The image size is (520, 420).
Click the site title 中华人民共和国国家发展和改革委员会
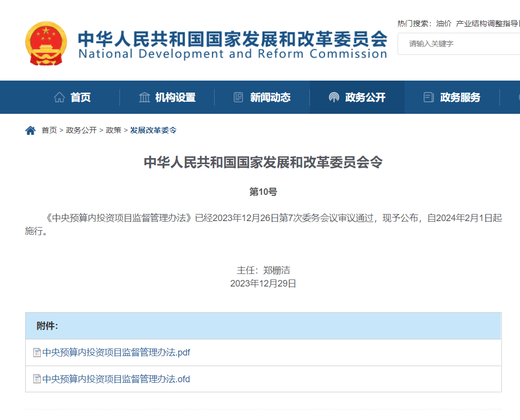233,39
